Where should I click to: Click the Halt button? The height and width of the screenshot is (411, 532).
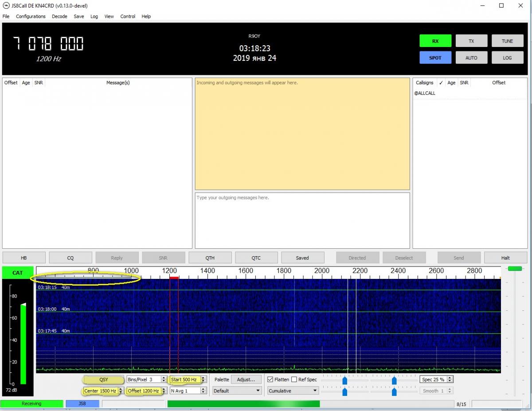(505, 258)
